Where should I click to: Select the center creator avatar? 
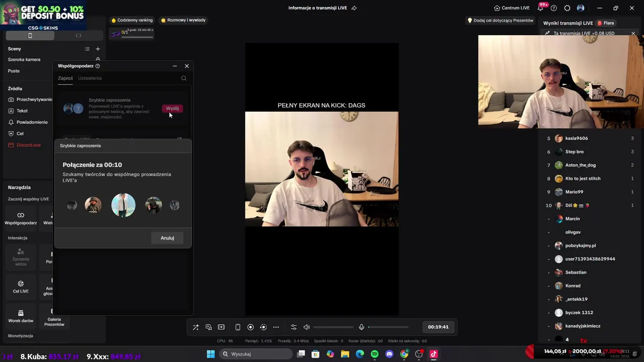click(x=123, y=205)
